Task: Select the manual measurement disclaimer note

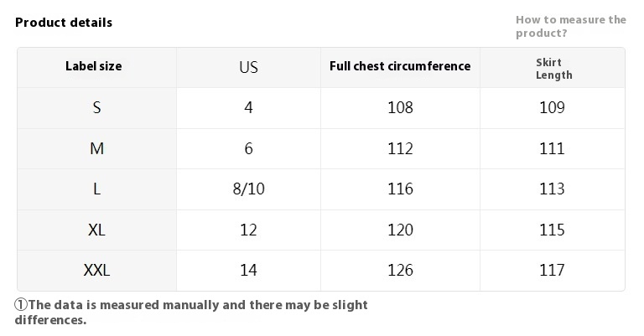Action: [191, 313]
